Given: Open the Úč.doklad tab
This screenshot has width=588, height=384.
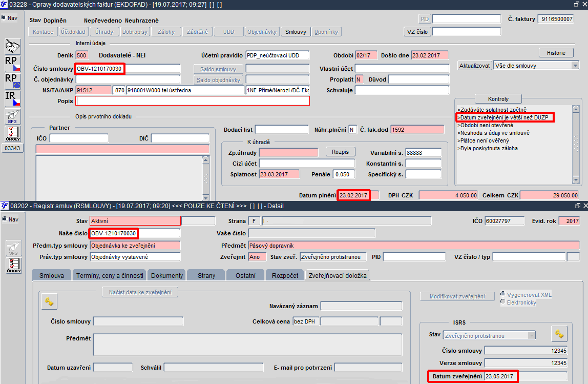Looking at the screenshot, I should click(x=73, y=32).
